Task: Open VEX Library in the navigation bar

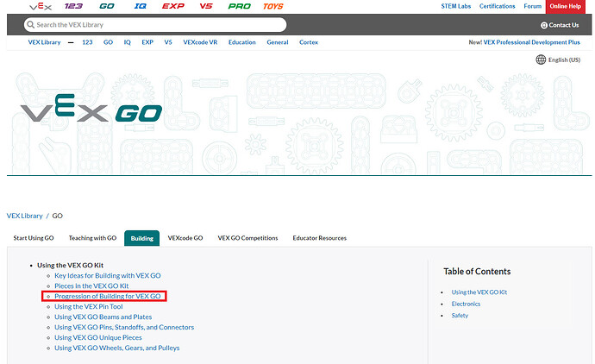Action: point(44,42)
